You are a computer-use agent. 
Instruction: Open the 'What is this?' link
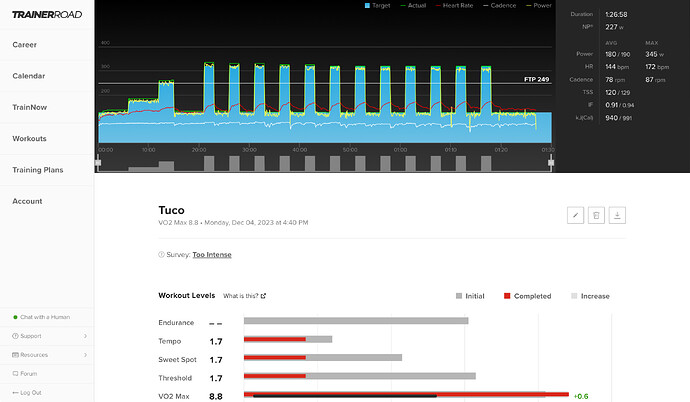point(244,296)
